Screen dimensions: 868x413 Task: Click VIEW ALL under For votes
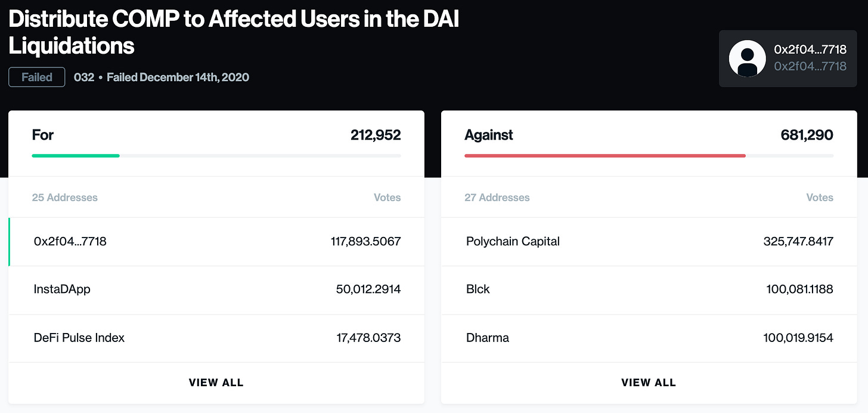coord(216,383)
